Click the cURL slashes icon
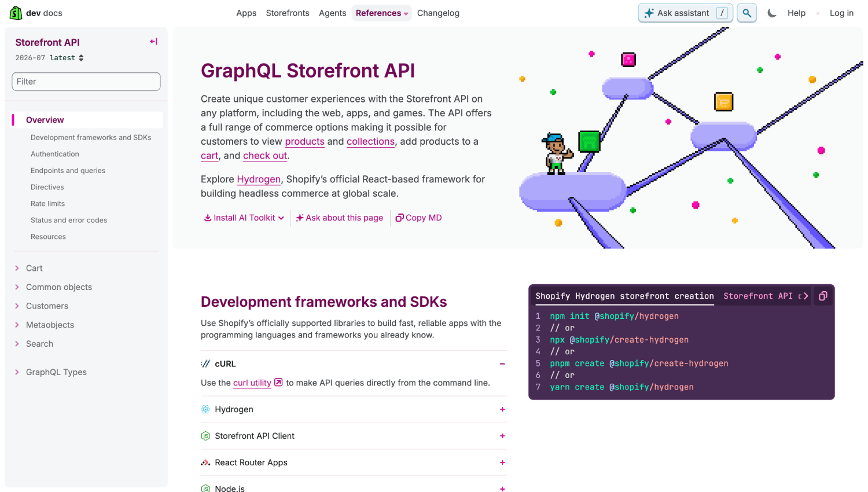 pos(205,364)
